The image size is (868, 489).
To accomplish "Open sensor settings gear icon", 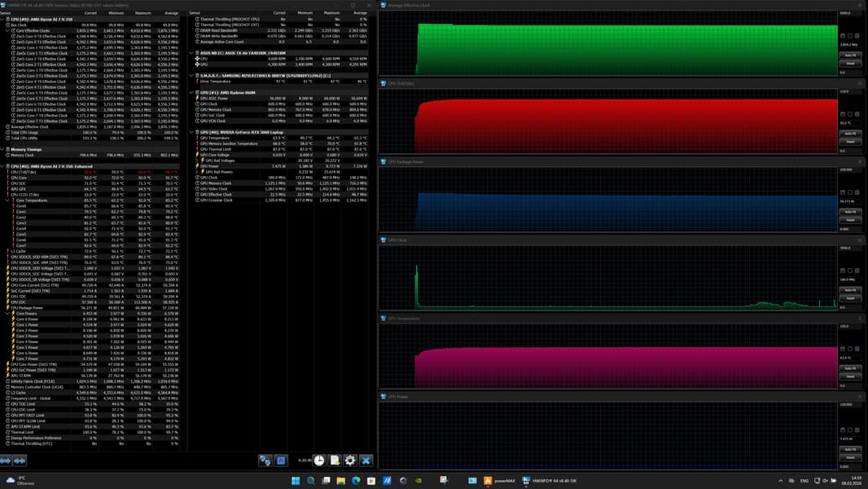I will [x=350, y=460].
